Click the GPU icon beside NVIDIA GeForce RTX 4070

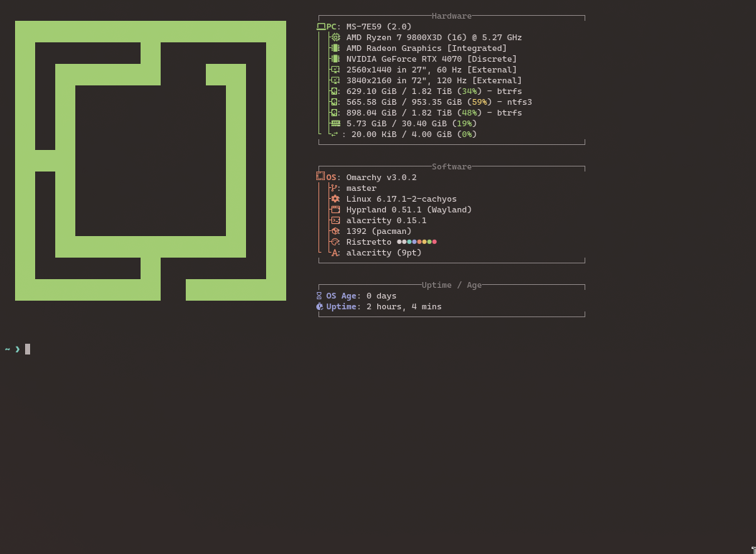point(336,59)
